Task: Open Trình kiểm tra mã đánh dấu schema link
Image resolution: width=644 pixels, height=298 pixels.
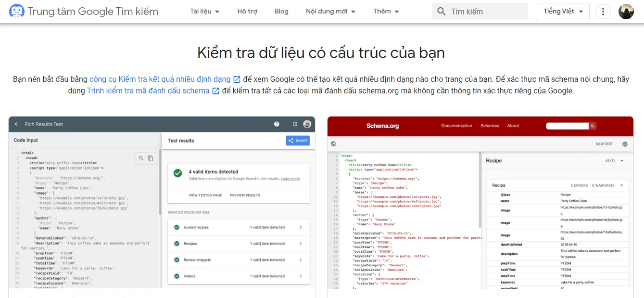Action: [148, 91]
